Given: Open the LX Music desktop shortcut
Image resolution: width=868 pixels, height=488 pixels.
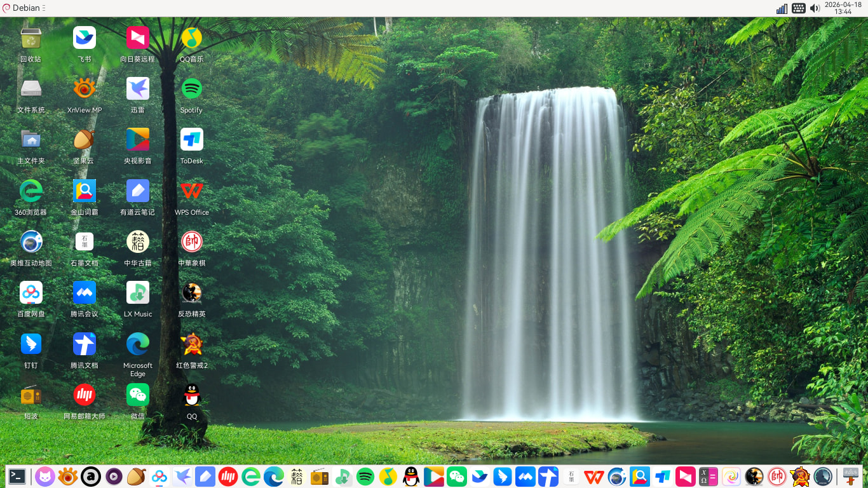Looking at the screenshot, I should tap(138, 294).
